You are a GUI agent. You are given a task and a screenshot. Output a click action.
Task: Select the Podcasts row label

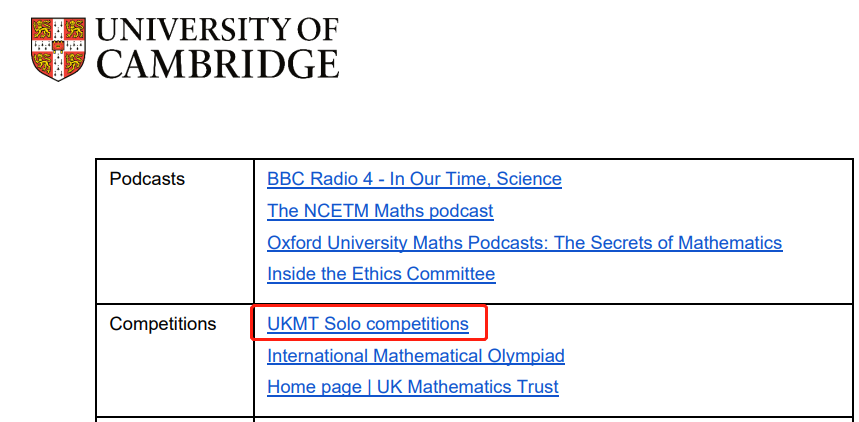point(147,179)
